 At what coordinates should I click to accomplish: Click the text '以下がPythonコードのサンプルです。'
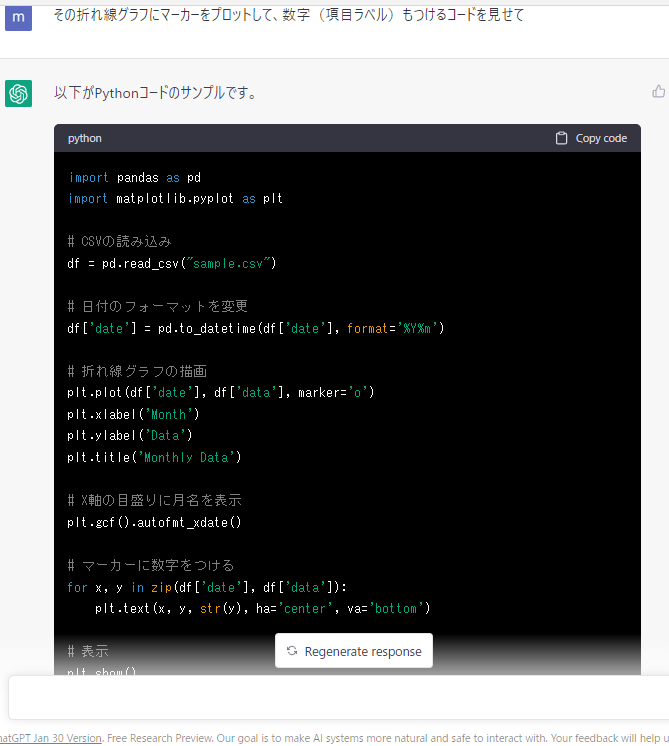pos(156,93)
